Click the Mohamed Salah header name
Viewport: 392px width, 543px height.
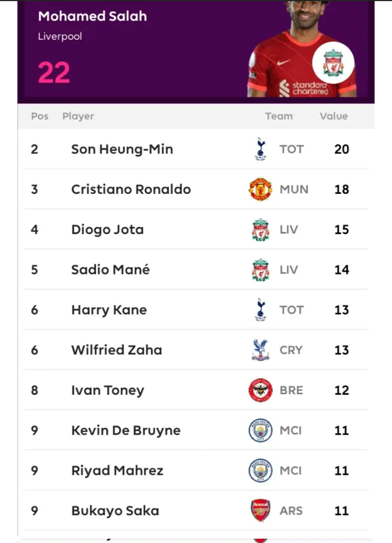93,16
